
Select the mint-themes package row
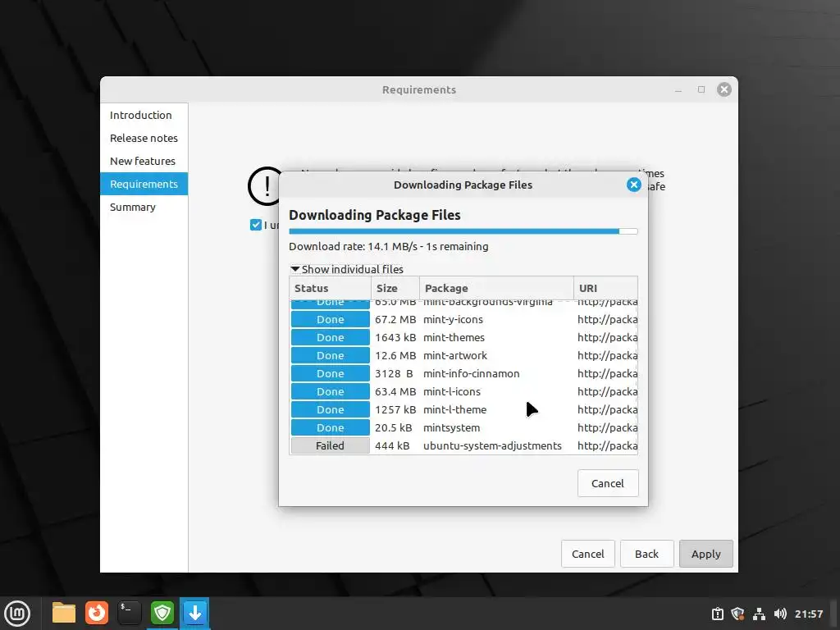click(x=463, y=337)
